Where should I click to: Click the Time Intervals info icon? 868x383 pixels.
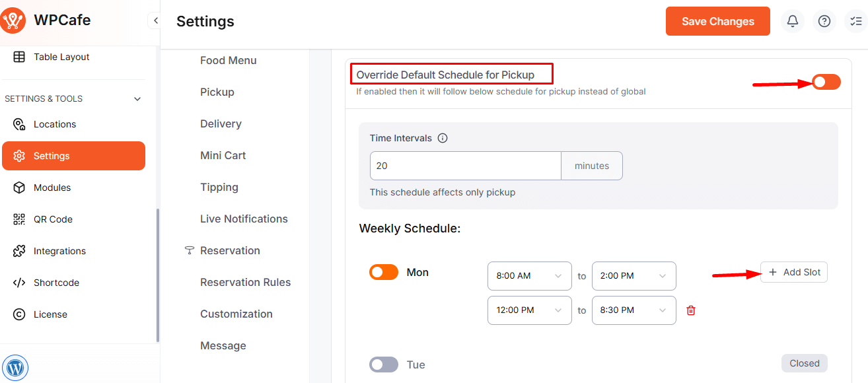443,138
